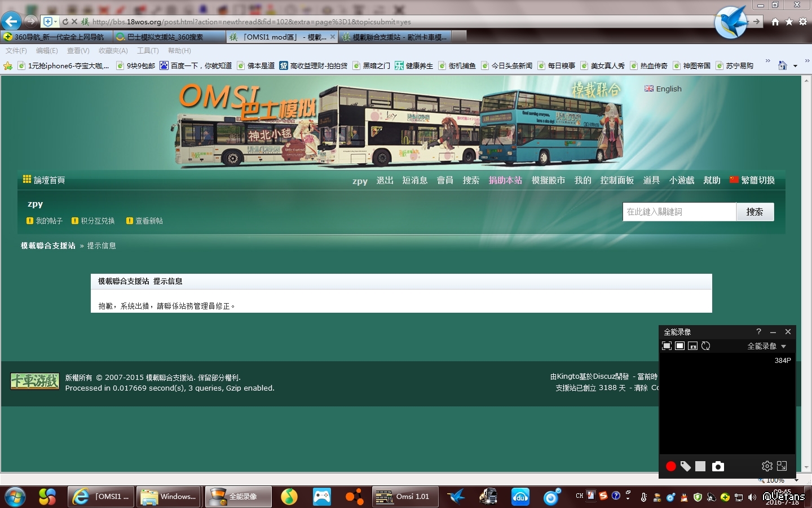Open the 编辑(E) menu
Screen dimensions: 812x508
point(47,51)
